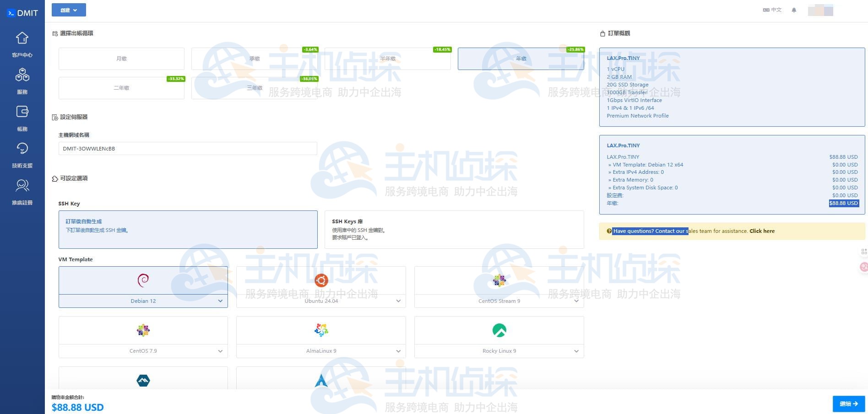Image resolution: width=868 pixels, height=414 pixels.
Task: Switch language using the 中文 selector
Action: pos(772,10)
